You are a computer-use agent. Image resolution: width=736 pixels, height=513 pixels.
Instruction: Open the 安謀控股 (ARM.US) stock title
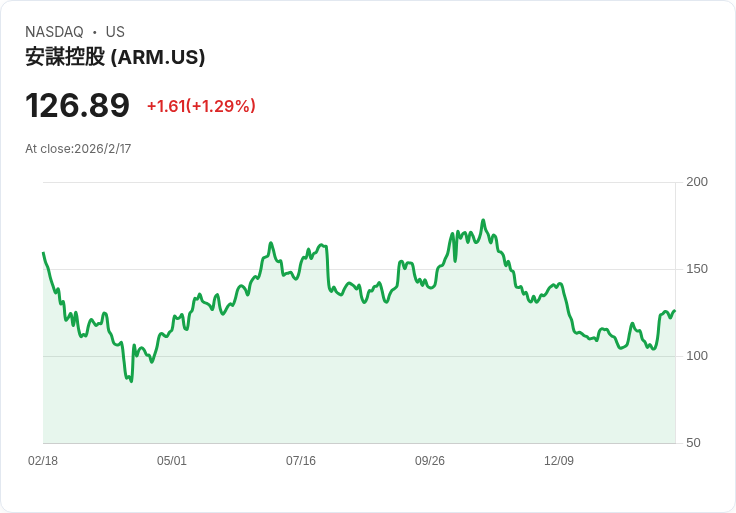point(115,57)
